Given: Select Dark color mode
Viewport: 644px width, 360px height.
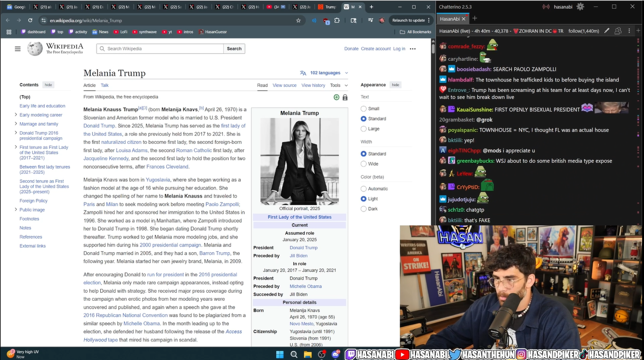Looking at the screenshot, I should point(363,209).
